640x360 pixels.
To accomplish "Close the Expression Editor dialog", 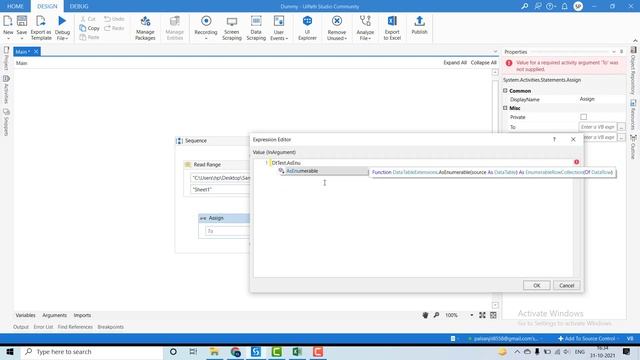I will click(x=573, y=139).
